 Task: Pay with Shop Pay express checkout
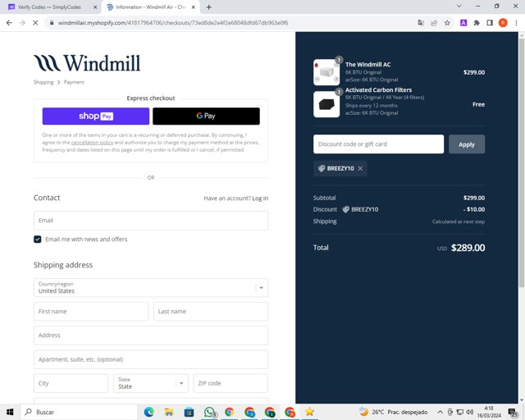coord(96,116)
